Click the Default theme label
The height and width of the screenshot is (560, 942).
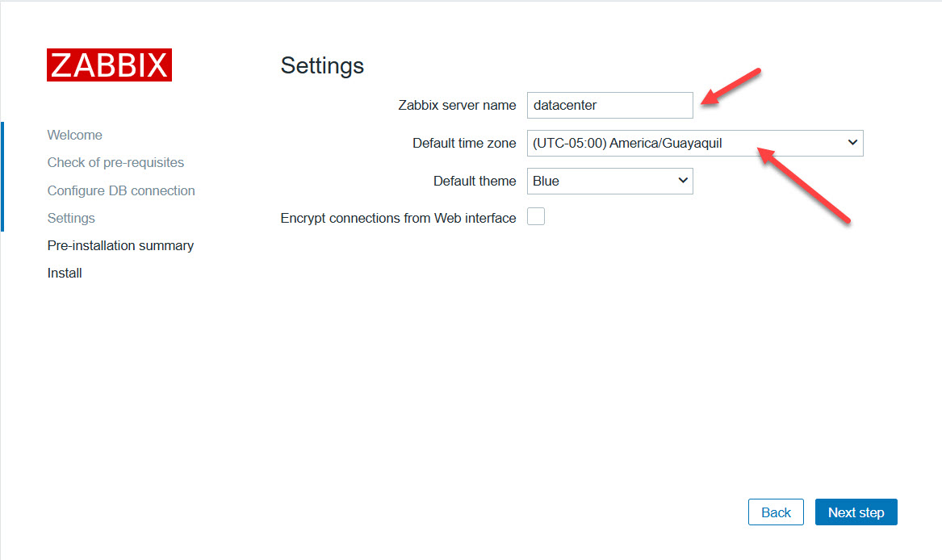[x=475, y=181]
